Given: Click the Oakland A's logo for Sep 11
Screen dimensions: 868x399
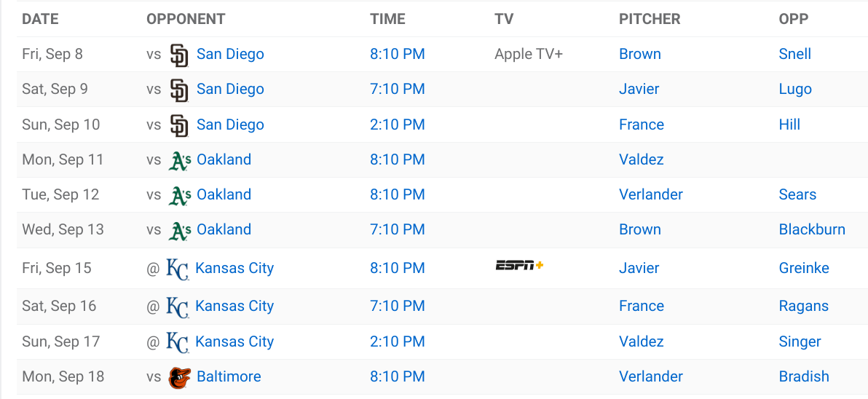Looking at the screenshot, I should coord(179,160).
